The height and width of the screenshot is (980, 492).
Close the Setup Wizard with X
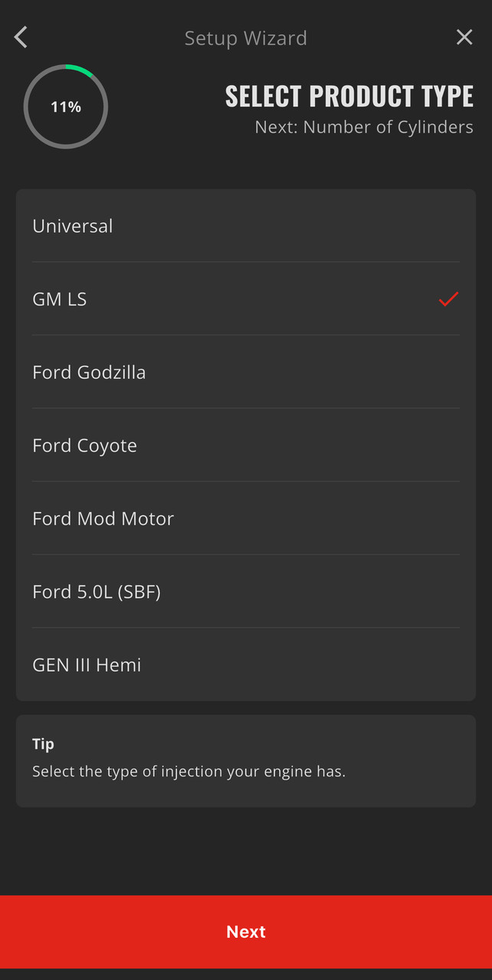pos(464,38)
